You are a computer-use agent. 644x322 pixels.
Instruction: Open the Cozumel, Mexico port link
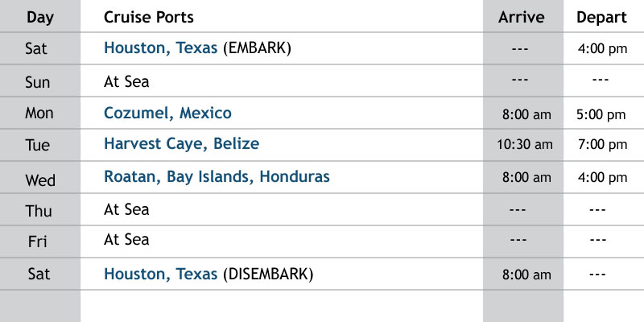point(167,114)
